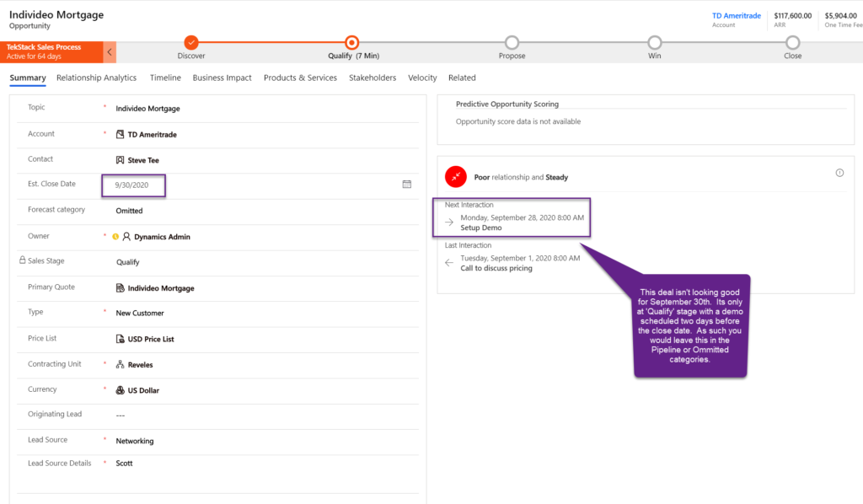Open the Velocity tab
Viewport: 863px width, 504px height.
tap(422, 78)
